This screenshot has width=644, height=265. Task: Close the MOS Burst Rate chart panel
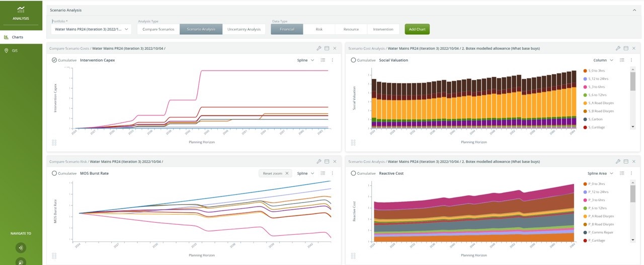335,162
